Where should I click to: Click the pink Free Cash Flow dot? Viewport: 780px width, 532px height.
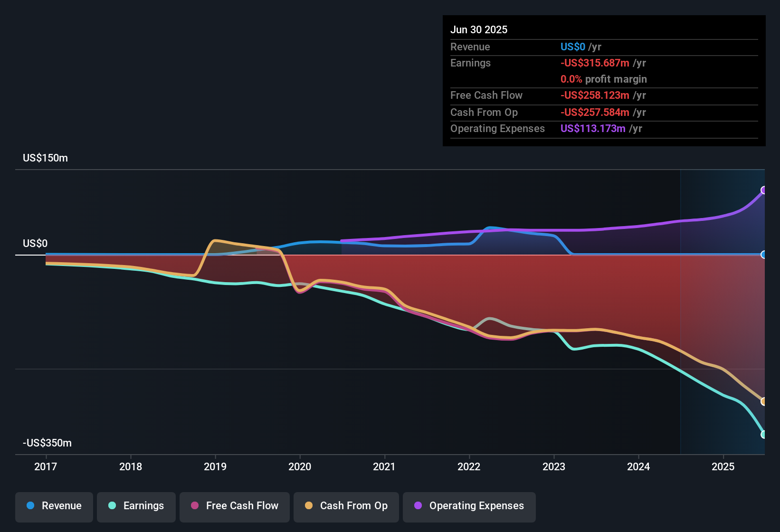click(x=195, y=506)
